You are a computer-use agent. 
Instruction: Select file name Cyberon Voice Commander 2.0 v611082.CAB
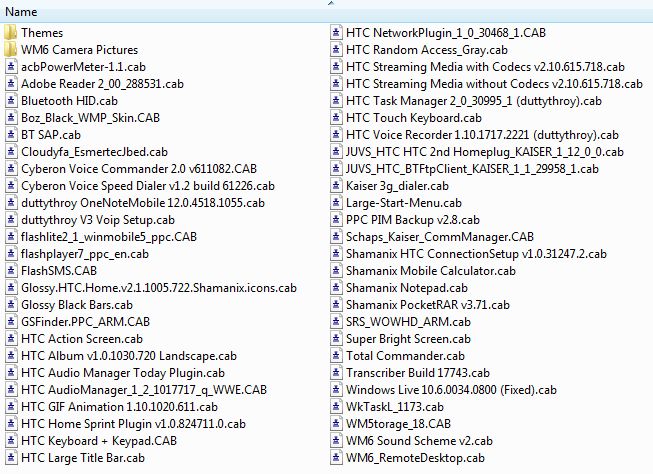coord(139,169)
